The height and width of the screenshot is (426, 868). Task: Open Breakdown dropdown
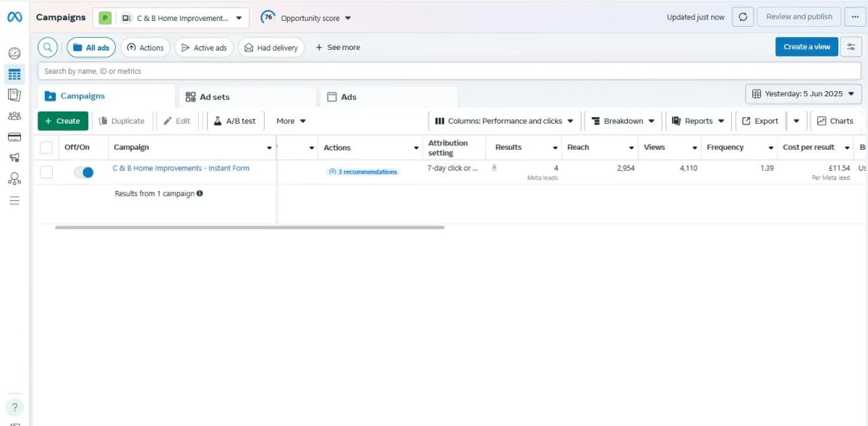point(623,121)
